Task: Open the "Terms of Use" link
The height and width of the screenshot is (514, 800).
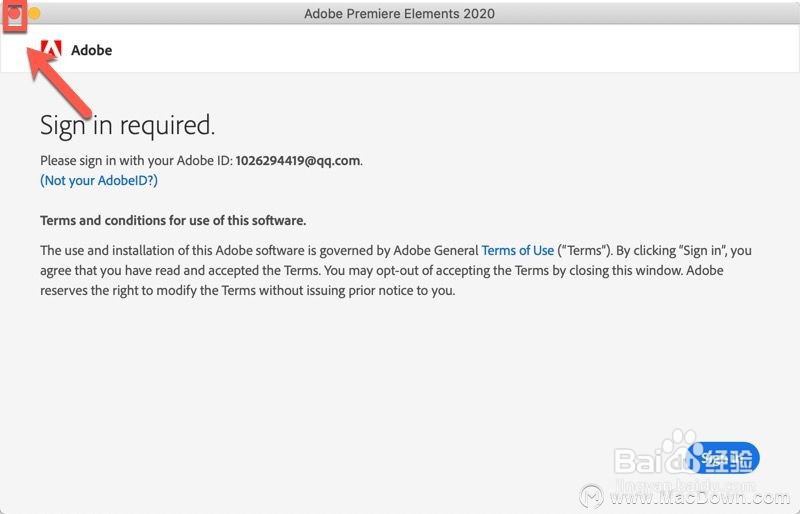Action: pos(517,250)
